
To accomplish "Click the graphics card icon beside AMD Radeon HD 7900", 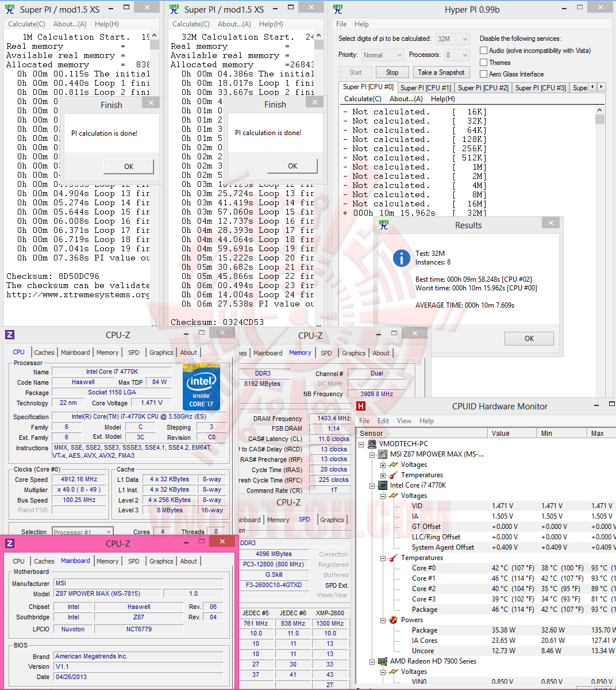I will point(383,661).
